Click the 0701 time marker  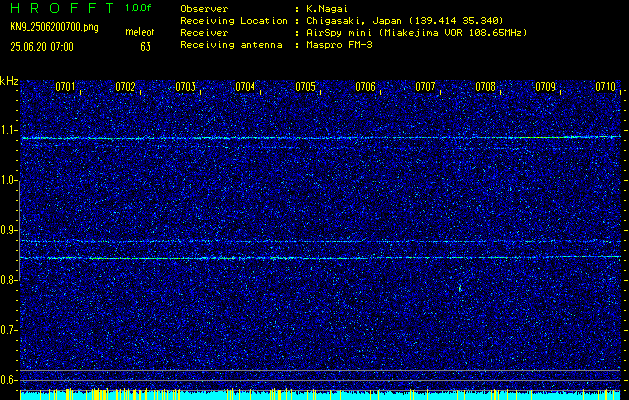point(65,87)
